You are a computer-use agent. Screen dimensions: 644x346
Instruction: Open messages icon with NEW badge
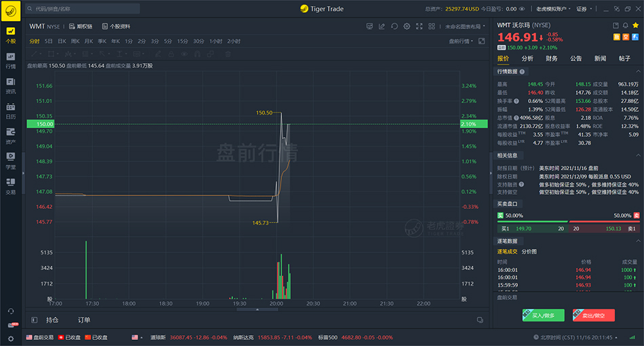pos(12,325)
